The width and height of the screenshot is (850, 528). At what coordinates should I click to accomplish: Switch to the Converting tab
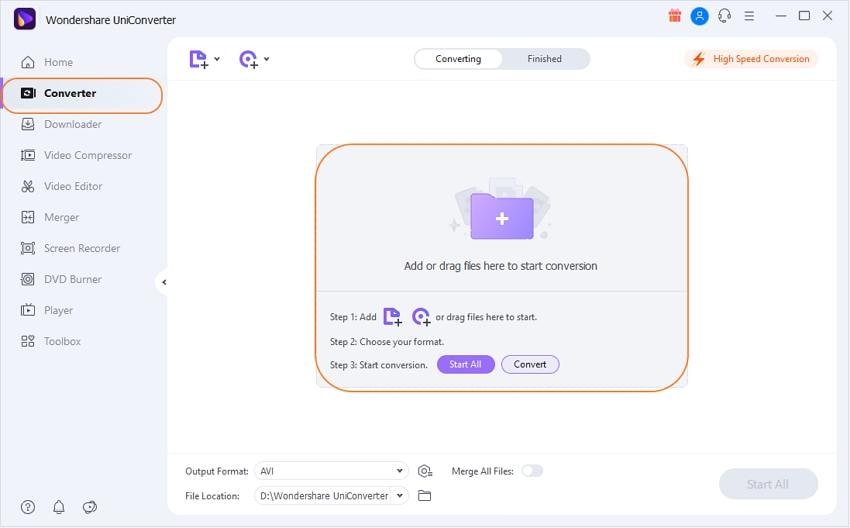point(458,59)
